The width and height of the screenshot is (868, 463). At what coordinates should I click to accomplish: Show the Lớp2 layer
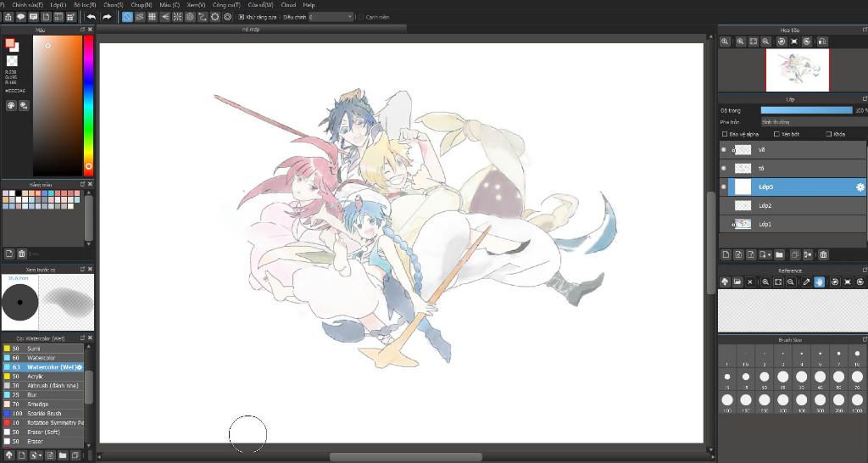(724, 205)
